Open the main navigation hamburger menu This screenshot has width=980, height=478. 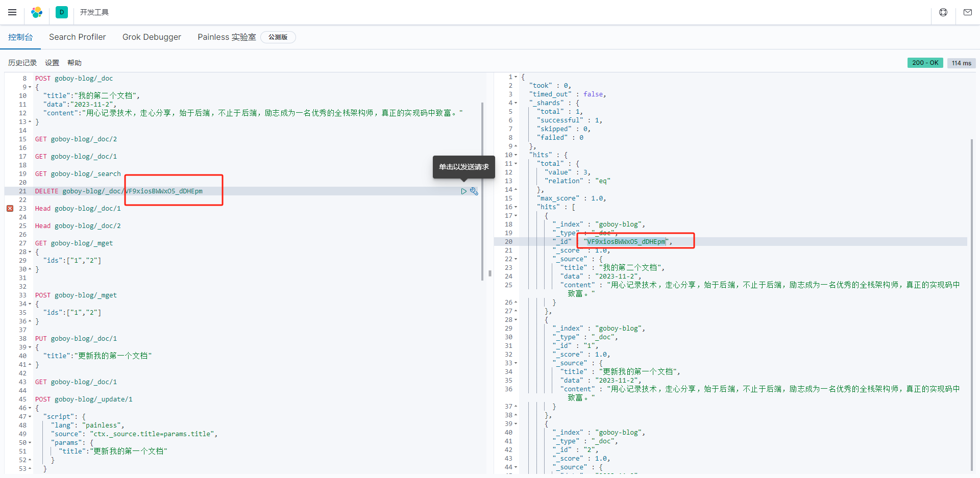coord(12,12)
